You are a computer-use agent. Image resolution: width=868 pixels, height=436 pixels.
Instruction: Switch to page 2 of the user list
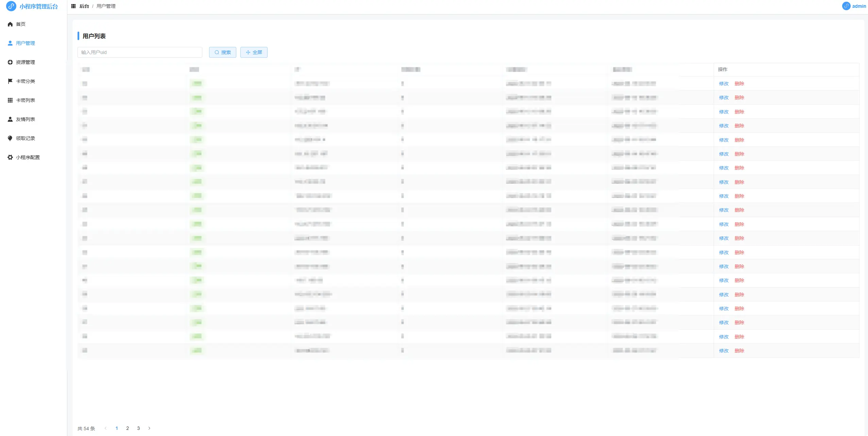[x=127, y=428]
